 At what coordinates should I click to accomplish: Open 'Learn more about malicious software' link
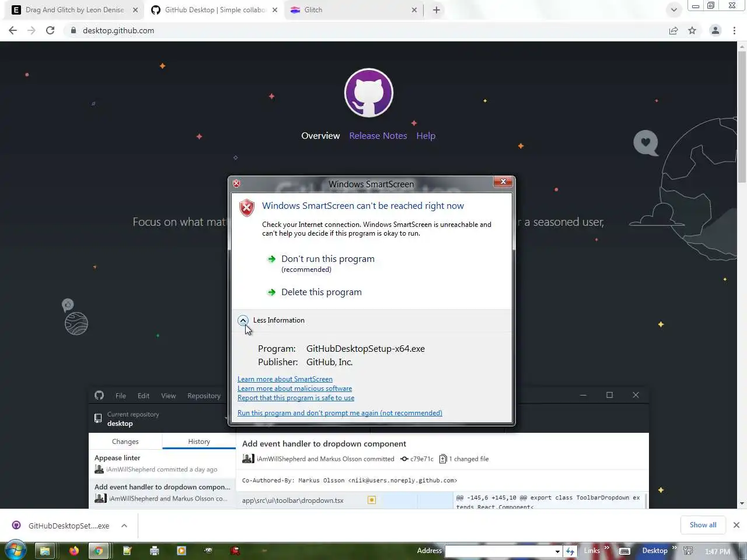click(295, 388)
